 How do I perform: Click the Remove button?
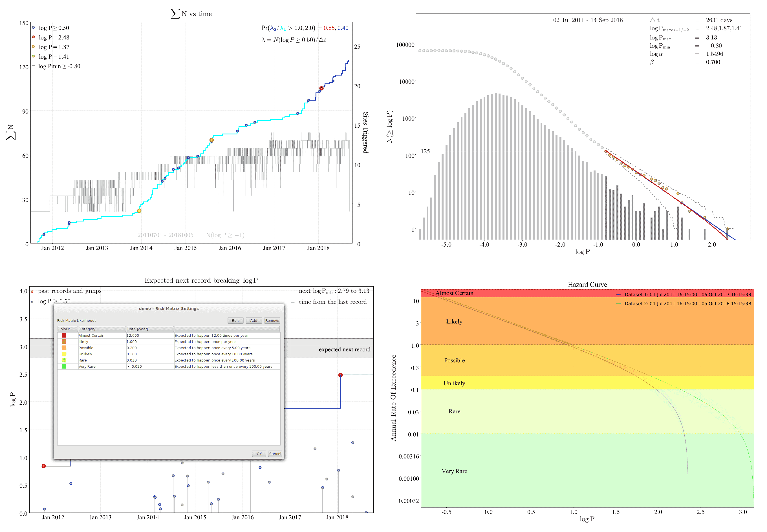click(x=272, y=320)
